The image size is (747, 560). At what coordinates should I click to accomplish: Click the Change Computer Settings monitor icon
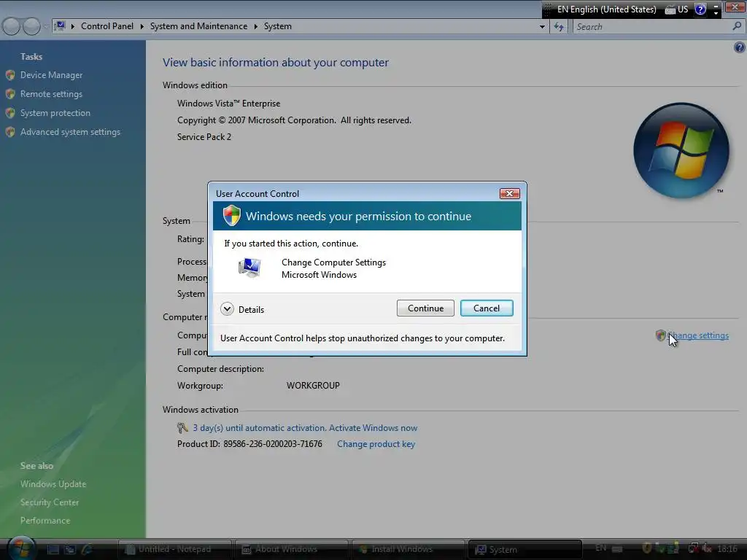249,268
